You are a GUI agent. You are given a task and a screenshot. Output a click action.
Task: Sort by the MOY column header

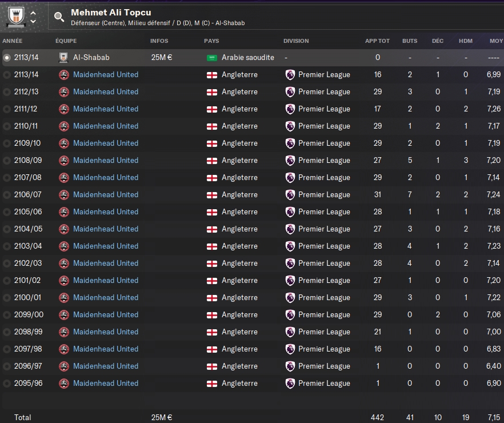(495, 41)
